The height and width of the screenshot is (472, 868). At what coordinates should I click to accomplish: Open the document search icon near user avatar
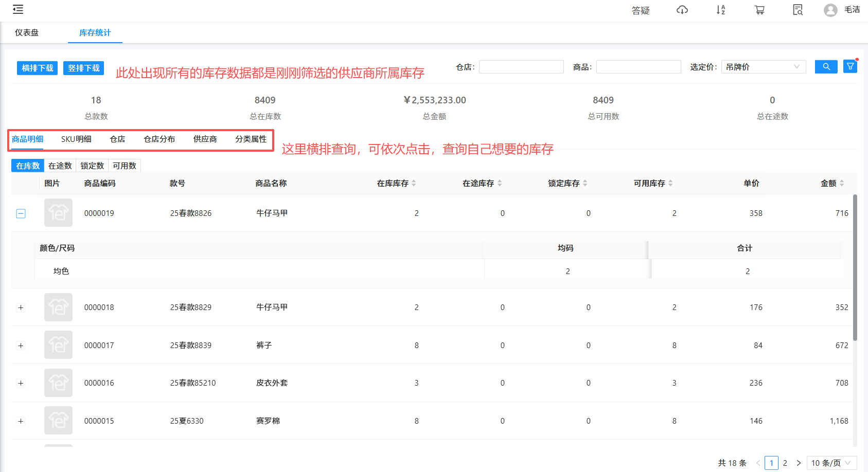pos(797,10)
